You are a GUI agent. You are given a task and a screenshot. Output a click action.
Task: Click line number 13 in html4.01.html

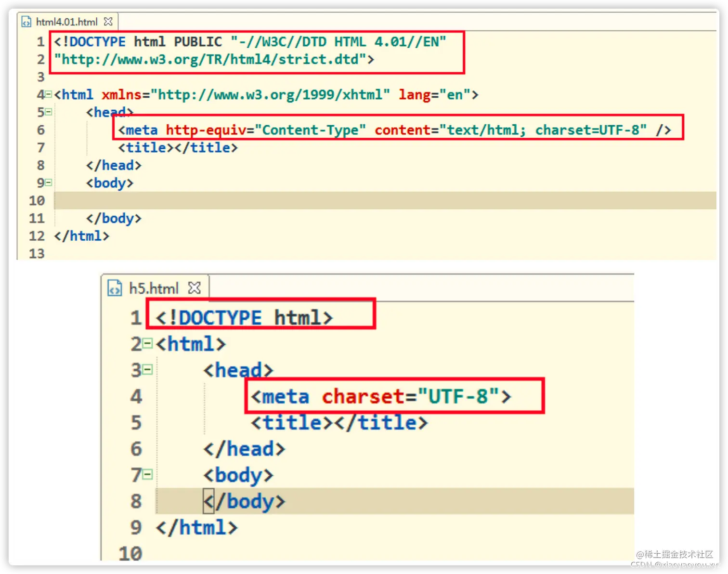(37, 253)
